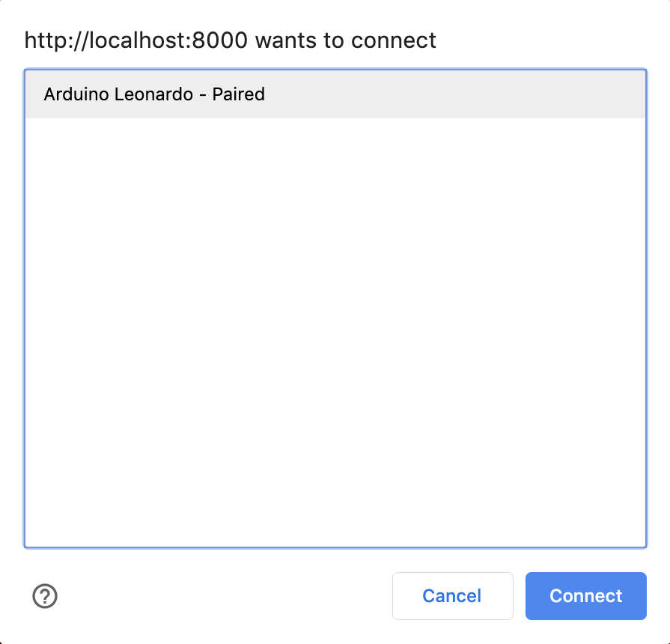Screen dimensions: 670x644
Task: Click the circled question mark icon
Action: click(45, 596)
